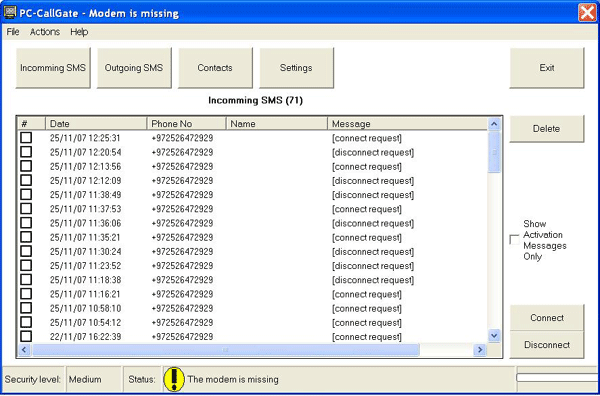The width and height of the screenshot is (600, 396).
Task: Sort the list by the Name column header
Action: 277,124
